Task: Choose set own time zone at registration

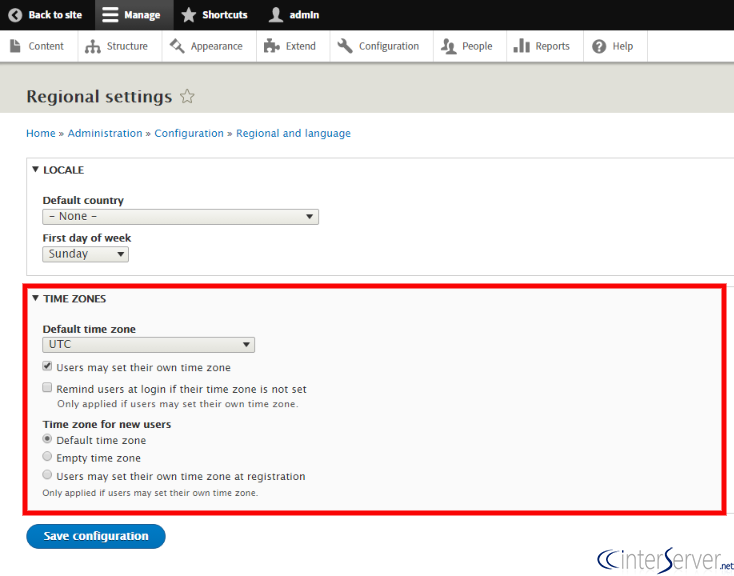Action: [x=47, y=474]
